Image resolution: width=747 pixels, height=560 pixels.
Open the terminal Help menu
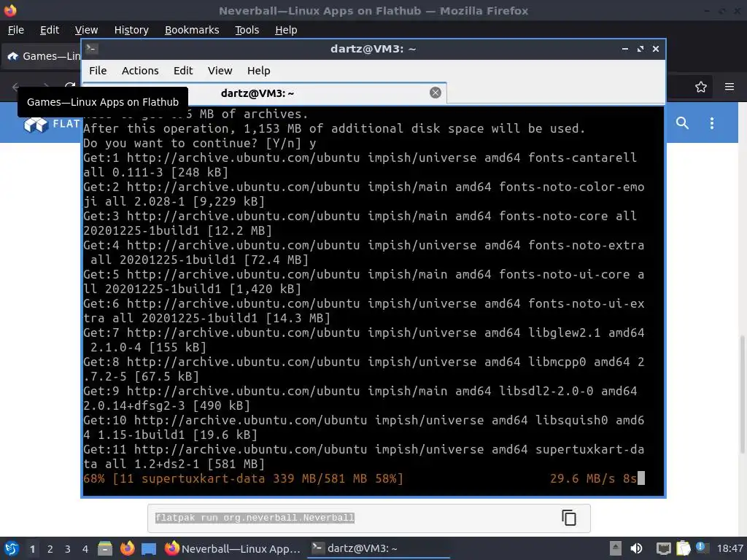tap(259, 71)
